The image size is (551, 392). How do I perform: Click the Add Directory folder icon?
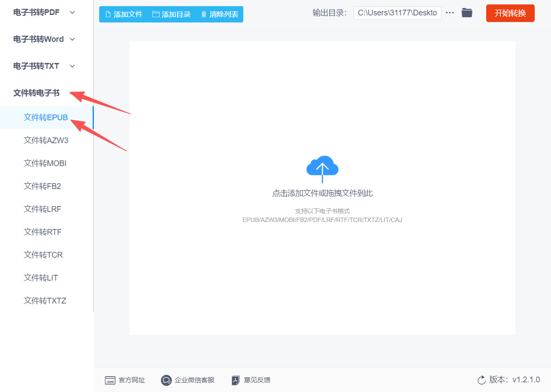pos(156,14)
